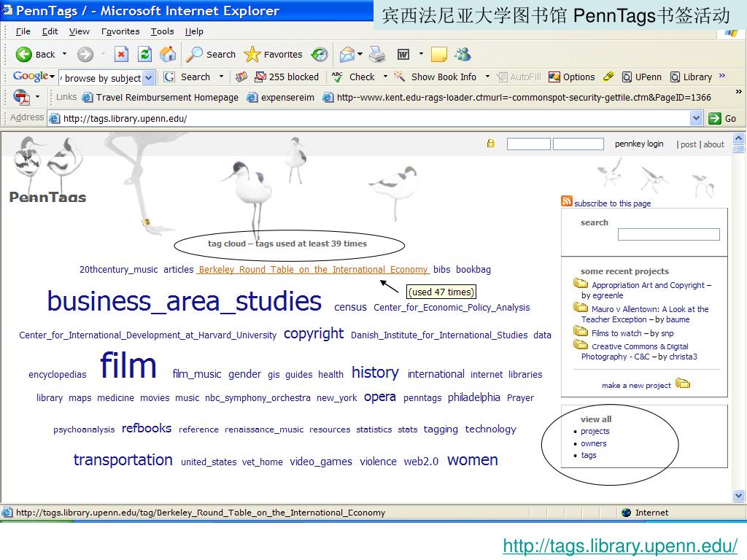Screen dimensions: 747x560
Task: Click the Mail envelope icon
Action: click(x=347, y=54)
